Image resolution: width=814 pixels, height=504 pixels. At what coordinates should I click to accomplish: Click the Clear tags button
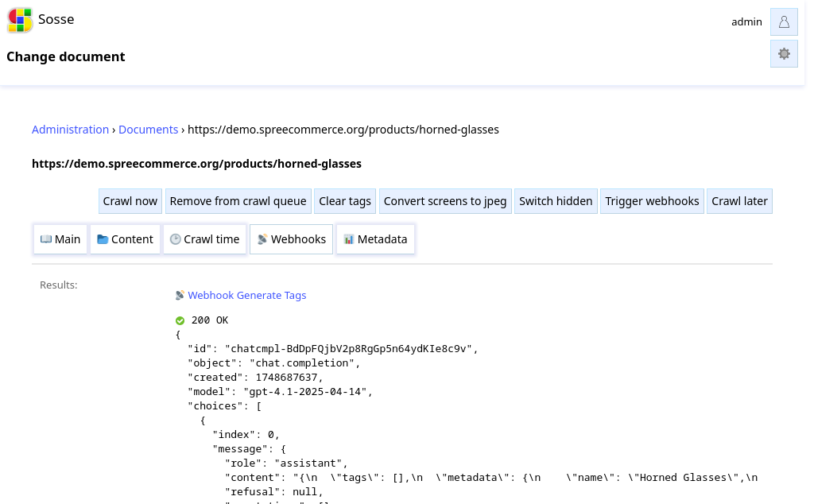click(345, 201)
